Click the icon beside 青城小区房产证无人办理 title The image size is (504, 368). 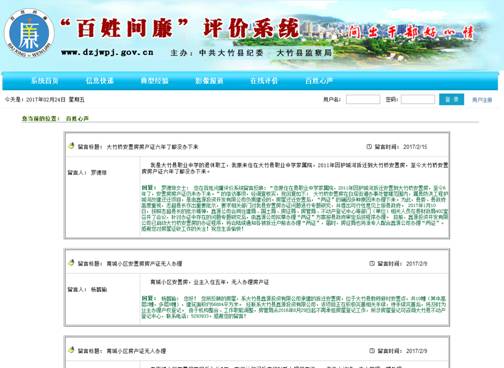[71, 350]
